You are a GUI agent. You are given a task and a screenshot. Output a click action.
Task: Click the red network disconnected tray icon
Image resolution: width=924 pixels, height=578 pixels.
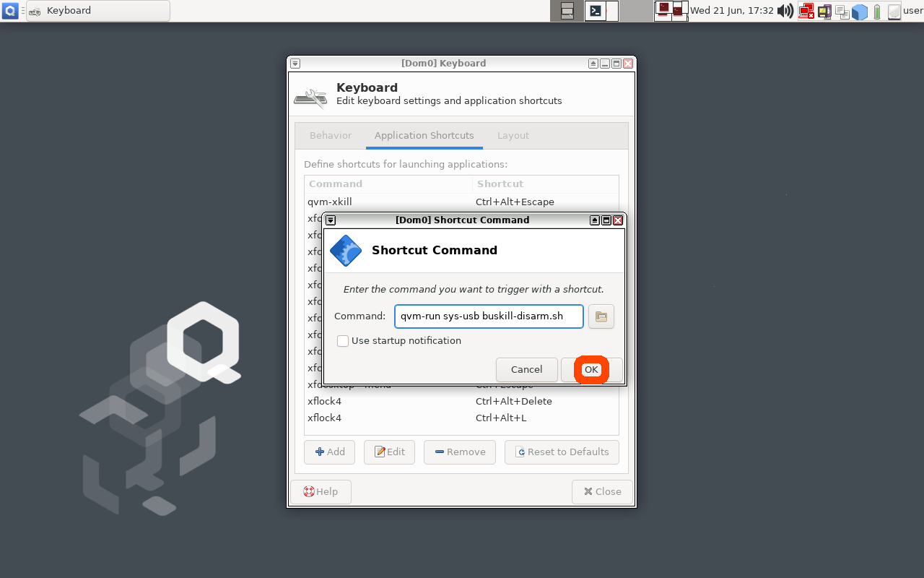tap(806, 11)
